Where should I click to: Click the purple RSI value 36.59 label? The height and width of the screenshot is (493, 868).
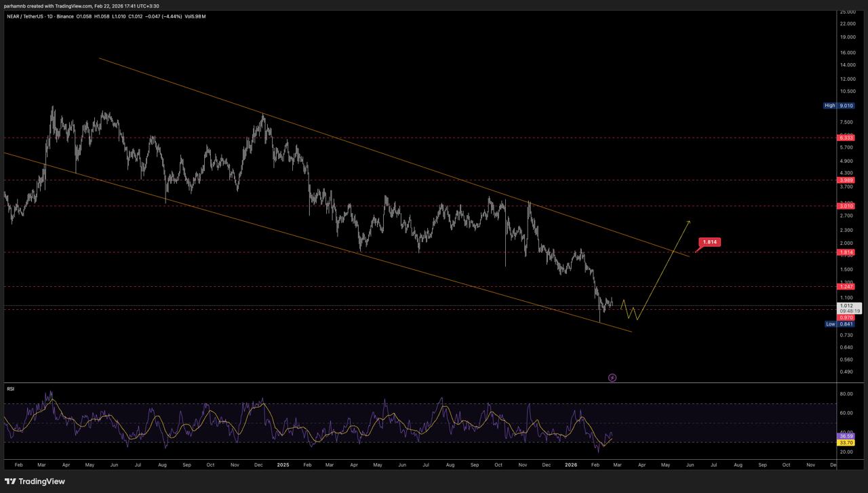click(846, 436)
